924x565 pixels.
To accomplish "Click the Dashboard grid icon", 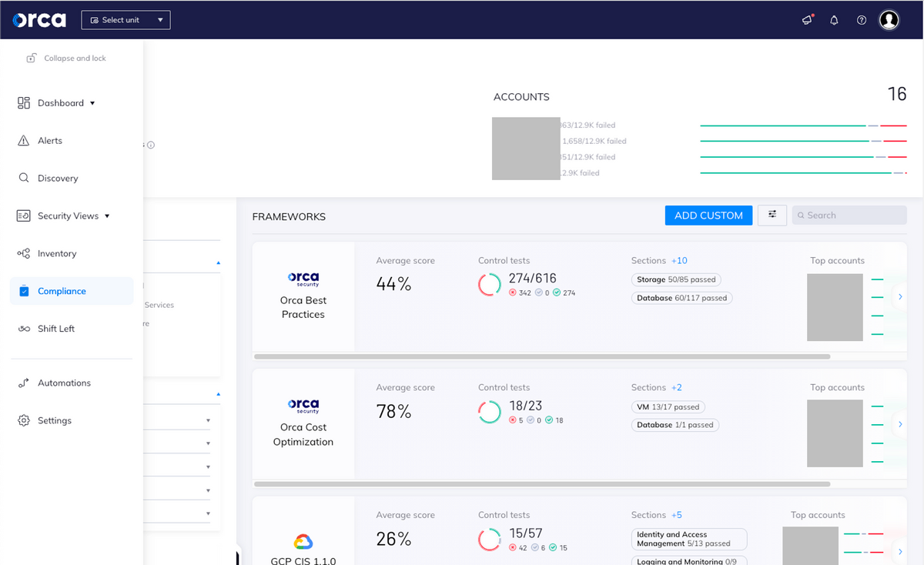I will tap(24, 103).
